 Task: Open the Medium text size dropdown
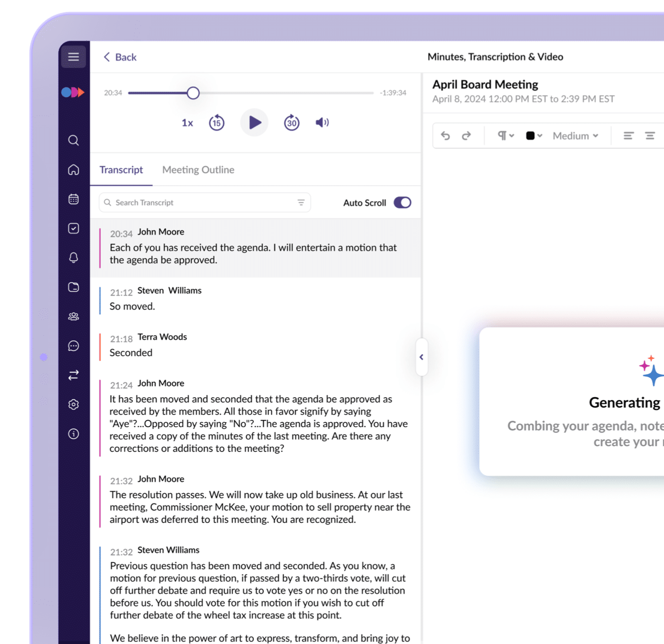coord(575,135)
